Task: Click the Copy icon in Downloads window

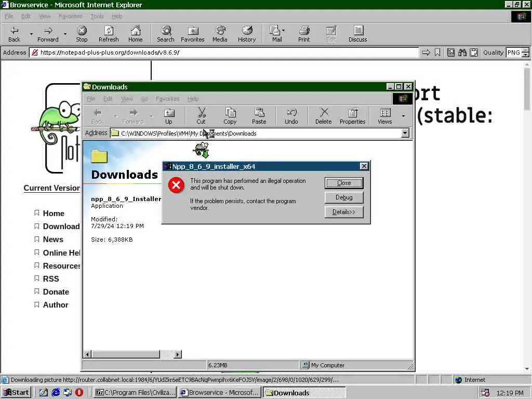Action: [230, 116]
